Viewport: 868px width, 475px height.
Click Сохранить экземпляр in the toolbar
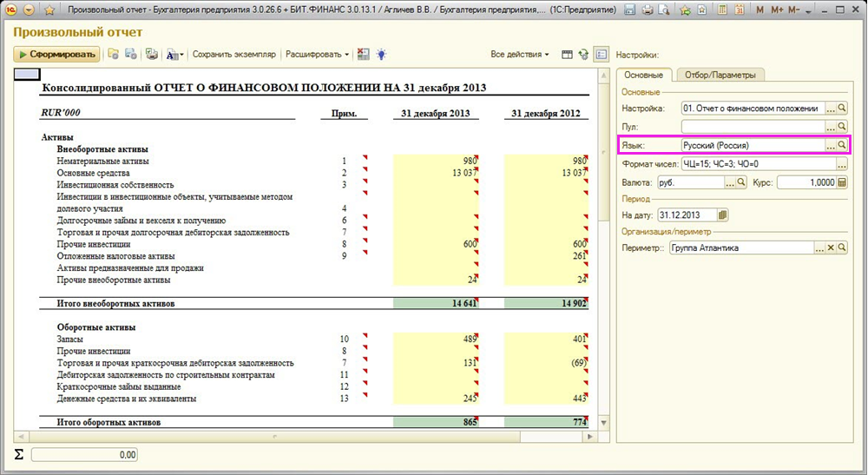click(233, 54)
